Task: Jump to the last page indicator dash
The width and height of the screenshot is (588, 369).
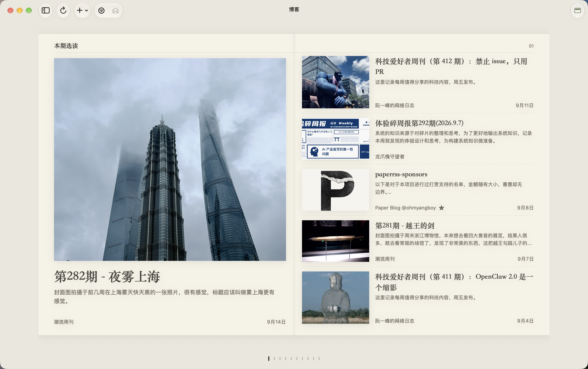Action: point(319,359)
